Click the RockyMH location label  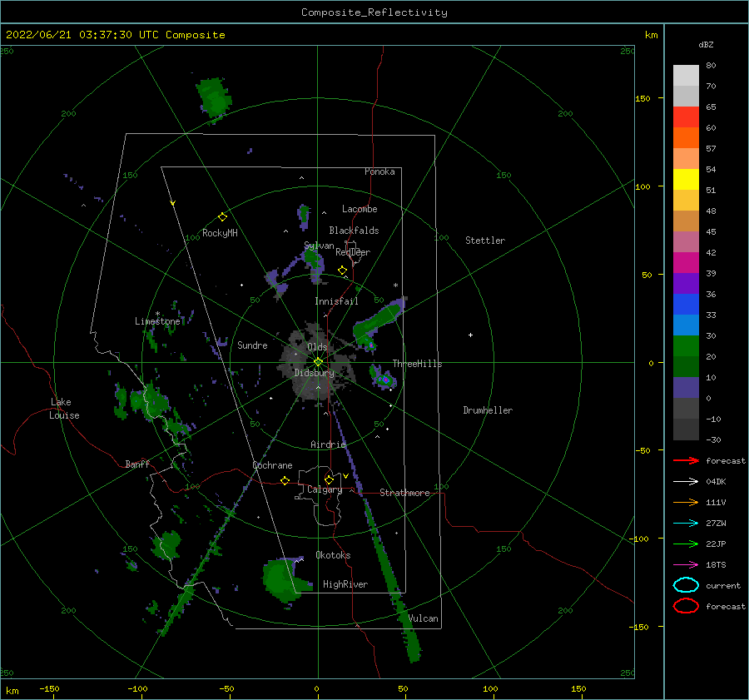220,233
